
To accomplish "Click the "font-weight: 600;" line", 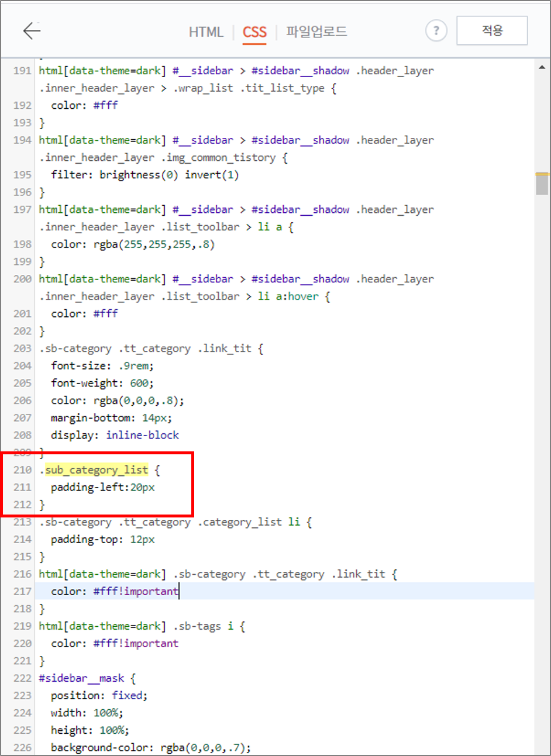I will click(x=102, y=384).
